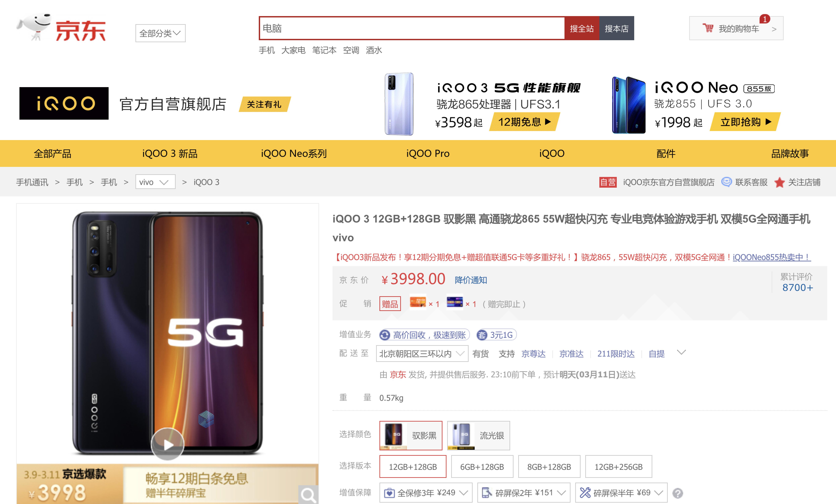Viewport: 836px width, 504px height.
Task: Open the 北京朝阳区三环以内 delivery address dropdown
Action: pyautogui.click(x=422, y=354)
